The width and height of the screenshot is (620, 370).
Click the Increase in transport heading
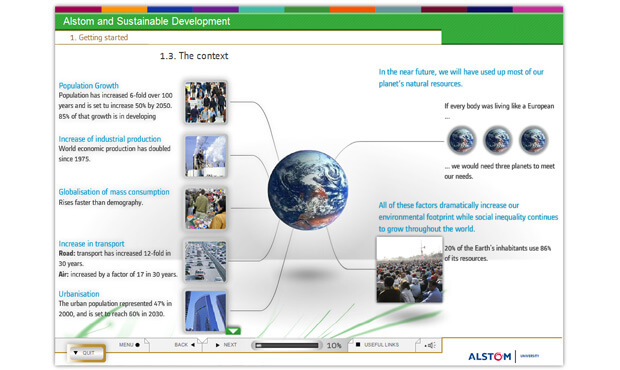[x=91, y=244]
